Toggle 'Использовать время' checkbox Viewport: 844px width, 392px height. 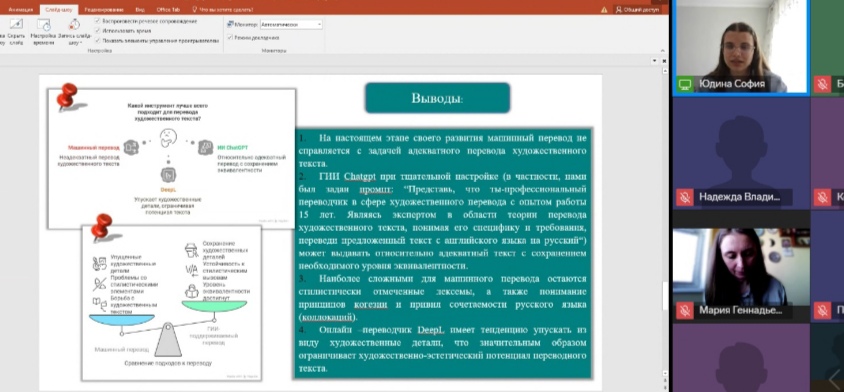point(97,31)
